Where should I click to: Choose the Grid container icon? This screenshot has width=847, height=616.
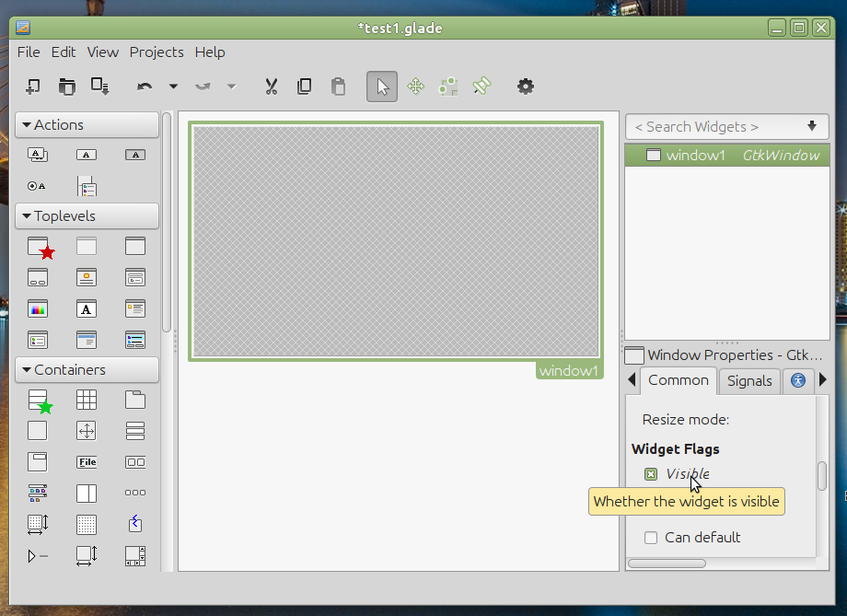point(87,400)
